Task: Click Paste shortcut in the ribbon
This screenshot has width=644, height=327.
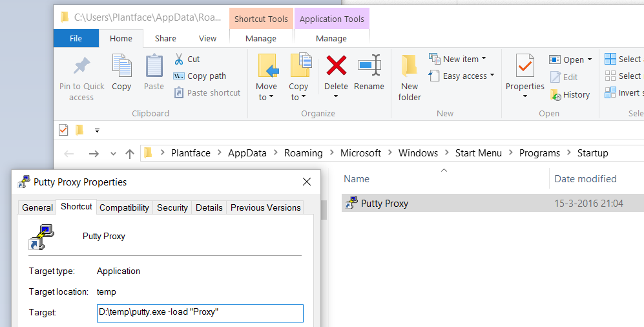Action: pyautogui.click(x=207, y=93)
